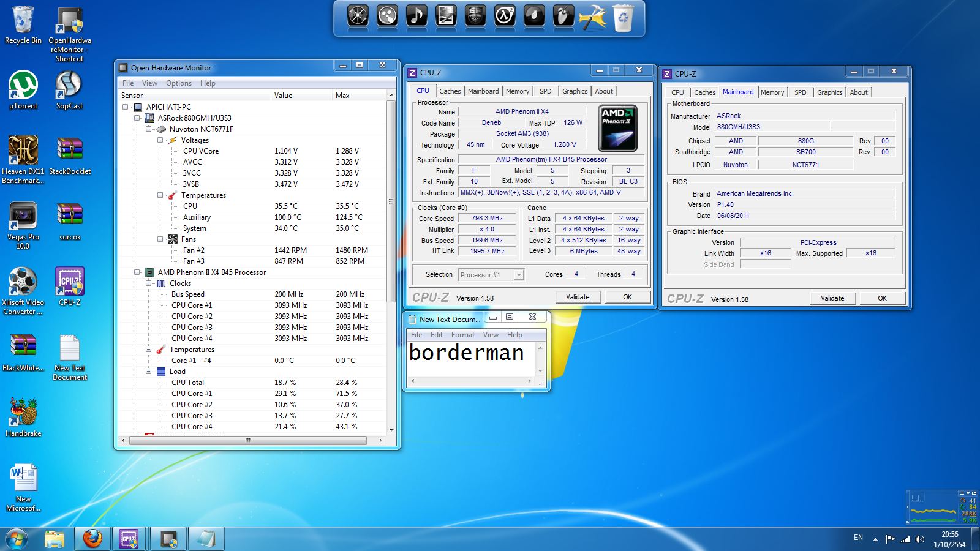The width and height of the screenshot is (980, 551).
Task: Click Validate in the CPU-Z Mainboard window
Action: click(832, 298)
